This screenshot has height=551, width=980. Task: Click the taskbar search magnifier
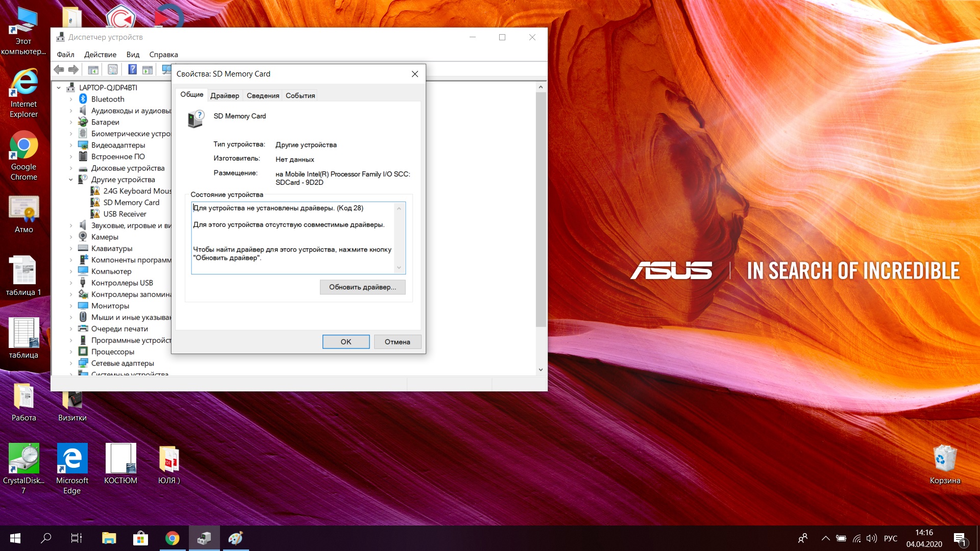tap(46, 538)
